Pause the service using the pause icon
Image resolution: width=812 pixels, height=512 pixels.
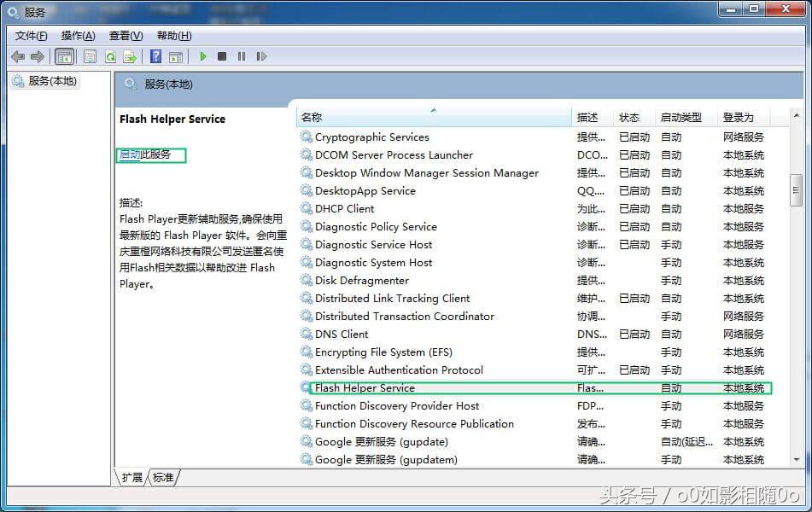pyautogui.click(x=241, y=56)
